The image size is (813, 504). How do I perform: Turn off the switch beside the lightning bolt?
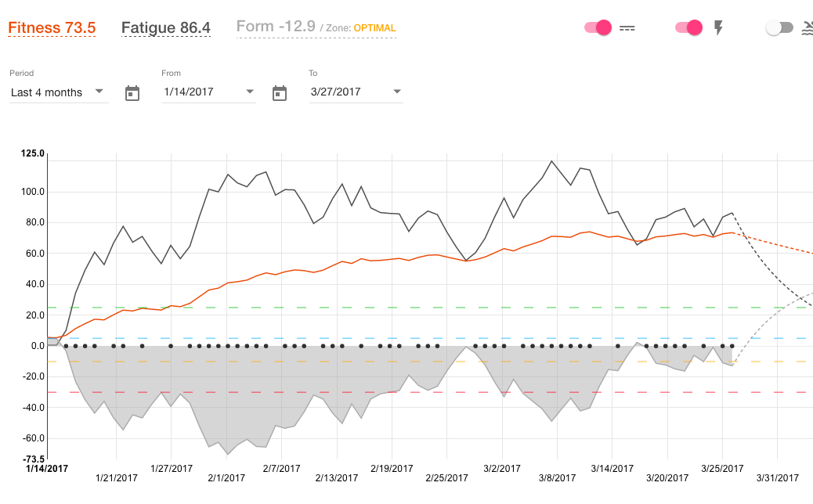tap(689, 28)
